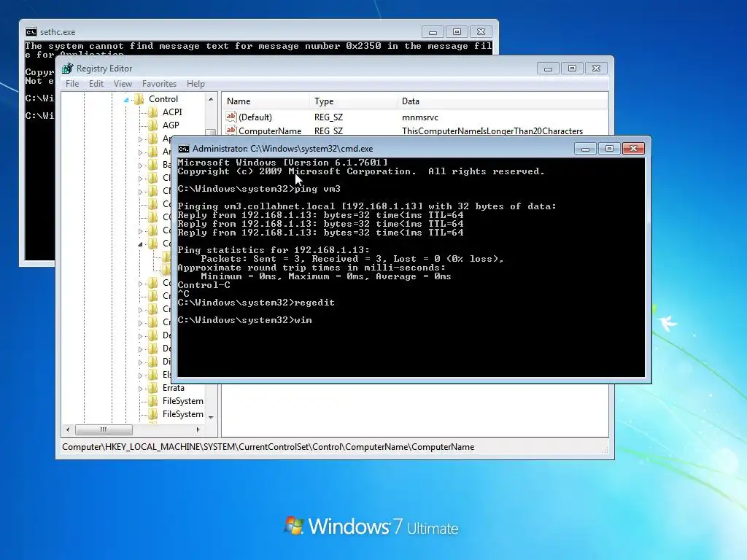The image size is (747, 560).
Task: Collapse the Control key in the tree
Action: tap(126, 99)
